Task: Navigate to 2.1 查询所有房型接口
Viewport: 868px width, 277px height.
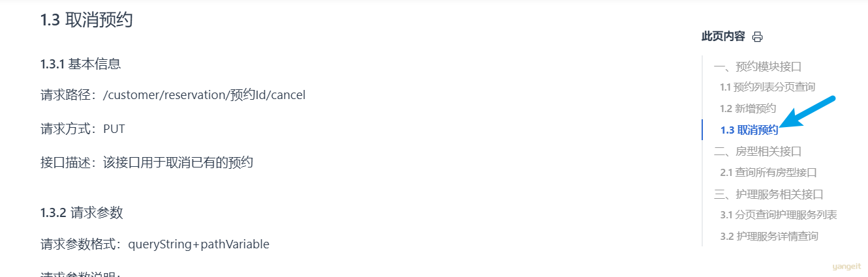Action: [769, 173]
